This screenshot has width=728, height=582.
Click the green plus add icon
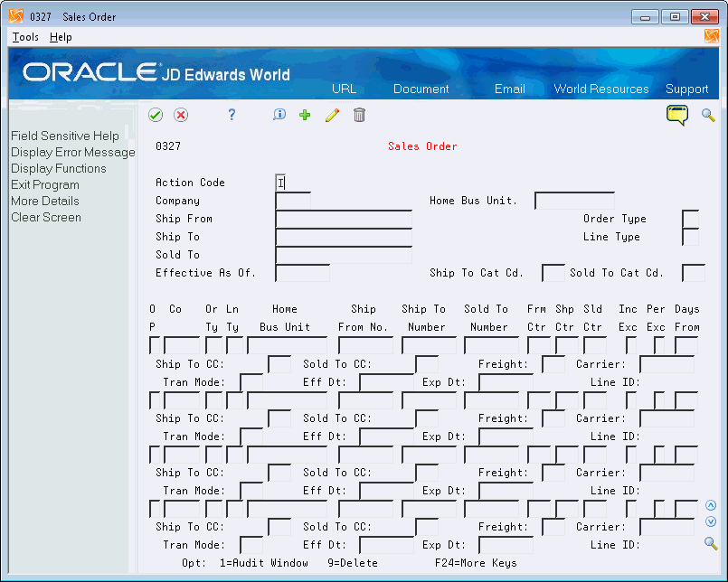tap(305, 115)
